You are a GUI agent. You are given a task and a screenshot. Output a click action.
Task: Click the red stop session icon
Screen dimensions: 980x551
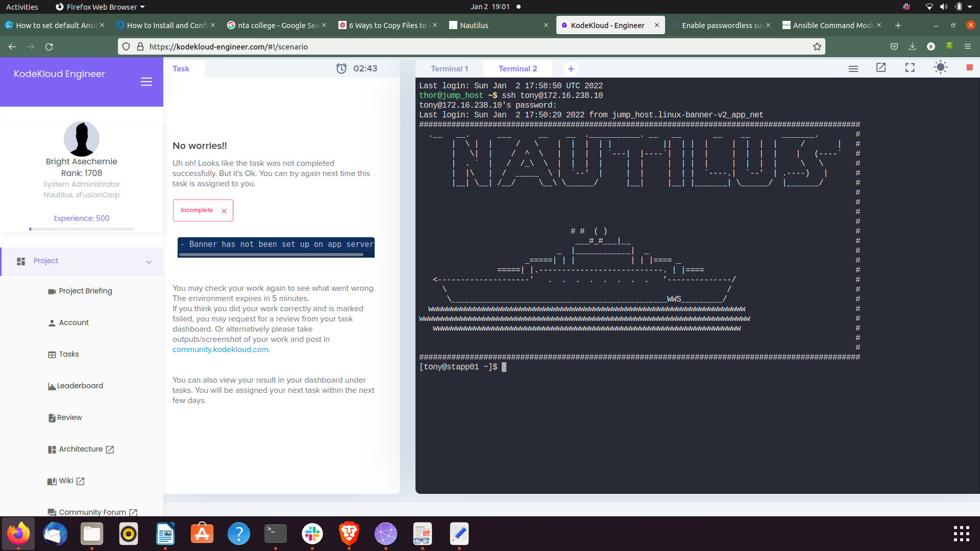(x=969, y=68)
